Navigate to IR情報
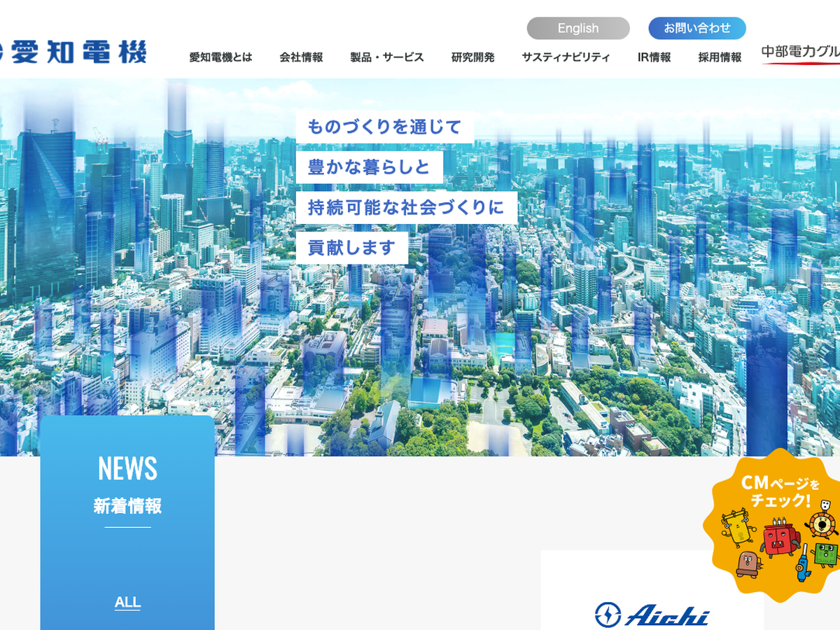This screenshot has width=840, height=630. click(x=654, y=57)
